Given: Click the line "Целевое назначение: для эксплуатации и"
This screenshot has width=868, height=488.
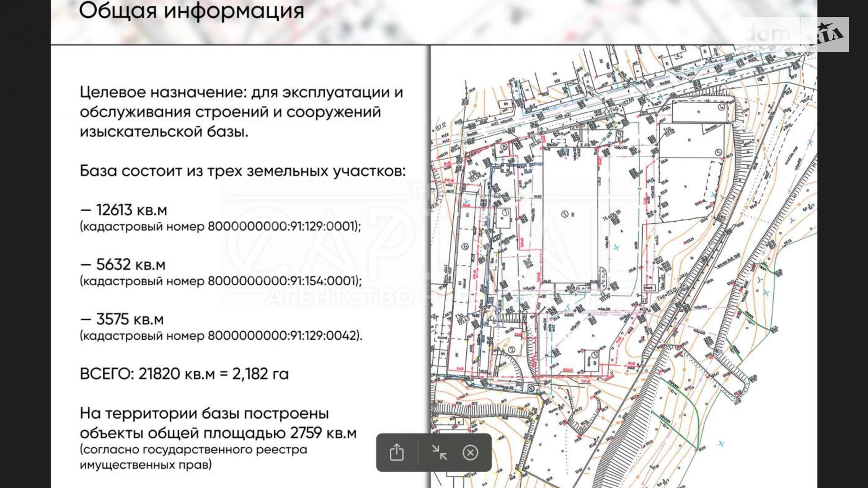Looking at the screenshot, I should (x=241, y=92).
